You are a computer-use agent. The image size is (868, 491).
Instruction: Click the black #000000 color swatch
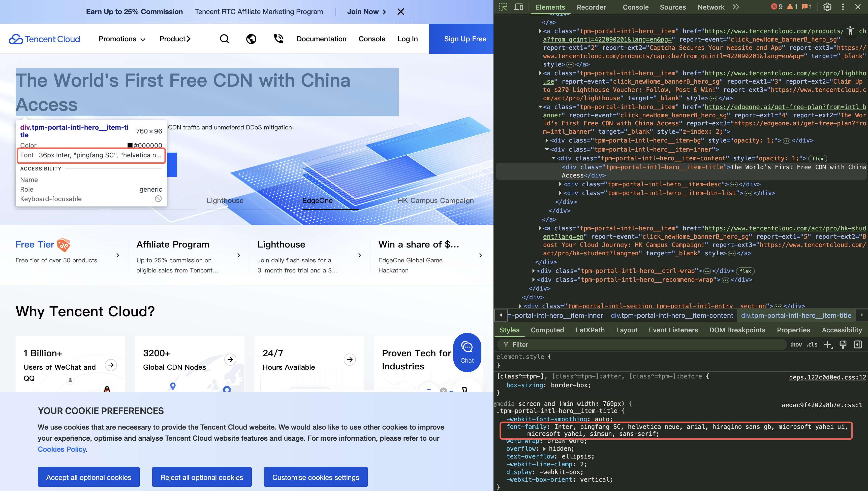pyautogui.click(x=130, y=145)
